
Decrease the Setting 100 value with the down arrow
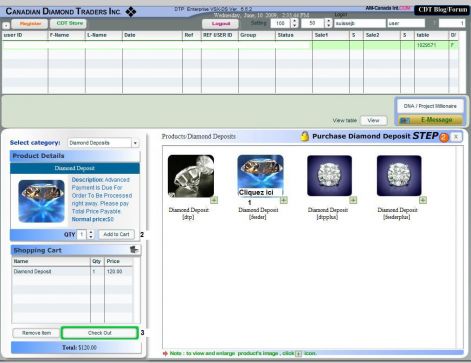294,26
